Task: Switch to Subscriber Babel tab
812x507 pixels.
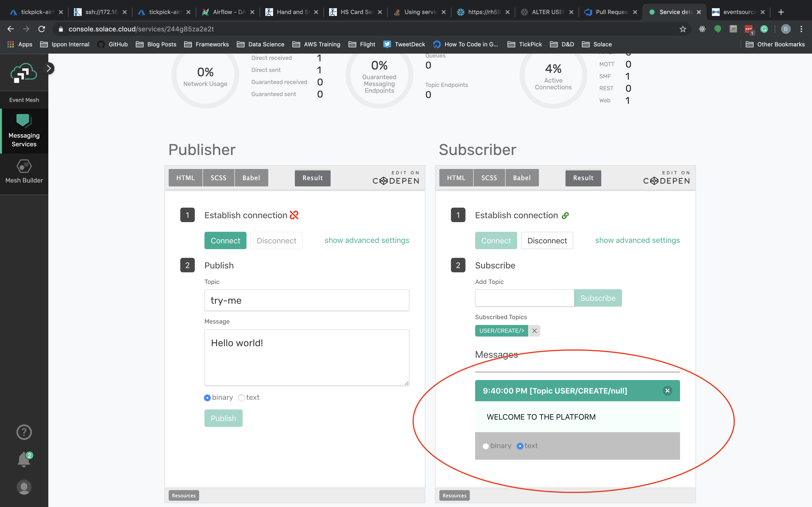Action: click(x=522, y=178)
